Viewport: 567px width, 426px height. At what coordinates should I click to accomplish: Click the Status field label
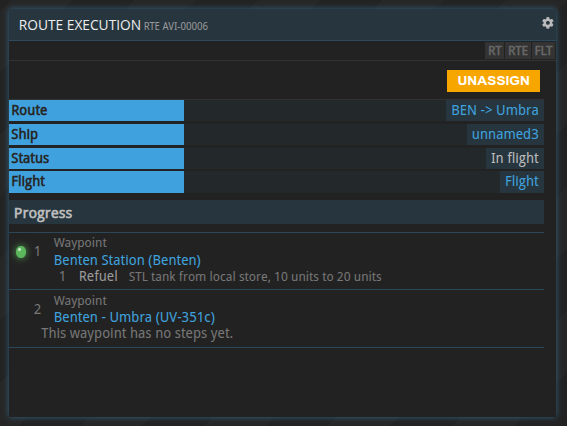tap(96, 158)
